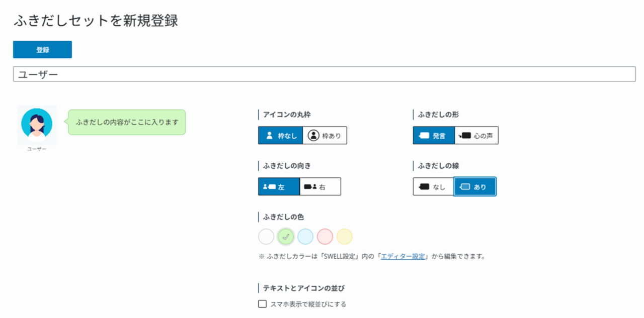Click the ユーザー title input field
The height and width of the screenshot is (318, 644).
point(324,74)
